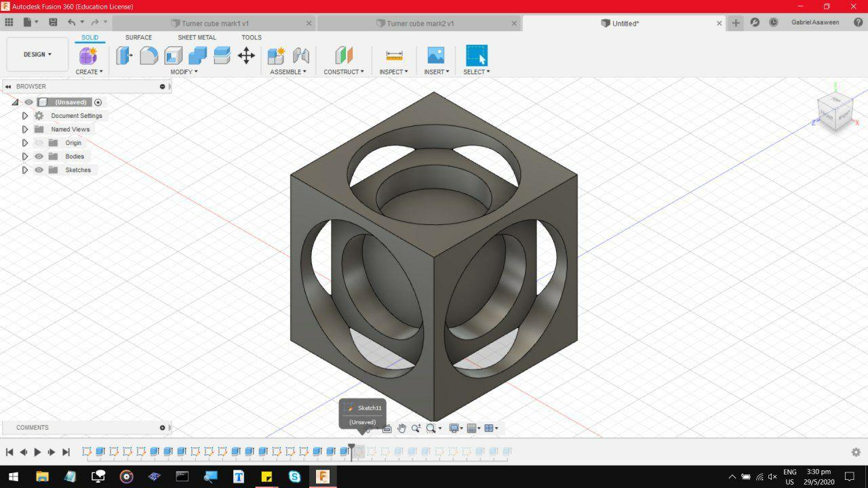Click the Look At icon in navigation bar
This screenshot has height=488, width=868.
point(387,428)
